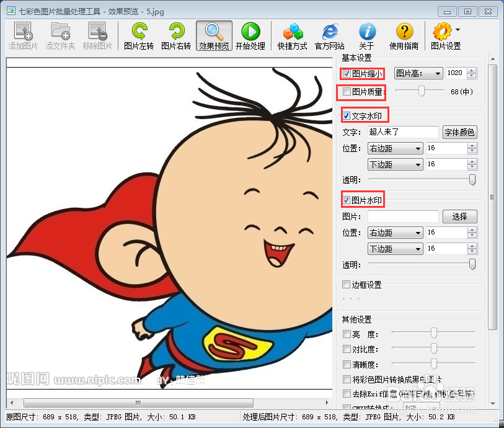Click the watermark text field containing 超人来了
This screenshot has width=504, height=428.
(403, 132)
